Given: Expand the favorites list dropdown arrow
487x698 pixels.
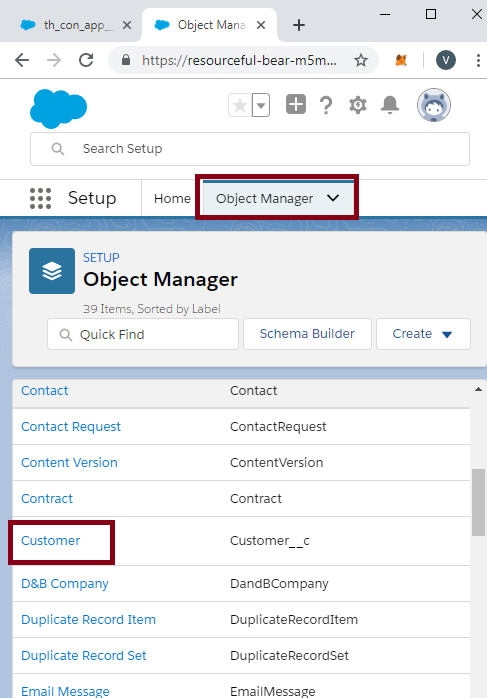Looking at the screenshot, I should [x=261, y=106].
